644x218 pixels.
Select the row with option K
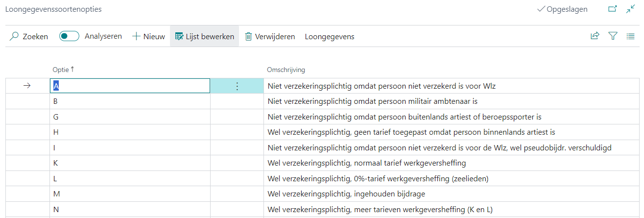pos(56,163)
